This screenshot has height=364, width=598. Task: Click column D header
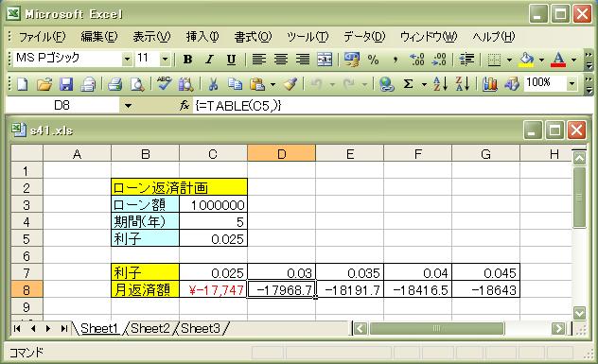click(281, 154)
